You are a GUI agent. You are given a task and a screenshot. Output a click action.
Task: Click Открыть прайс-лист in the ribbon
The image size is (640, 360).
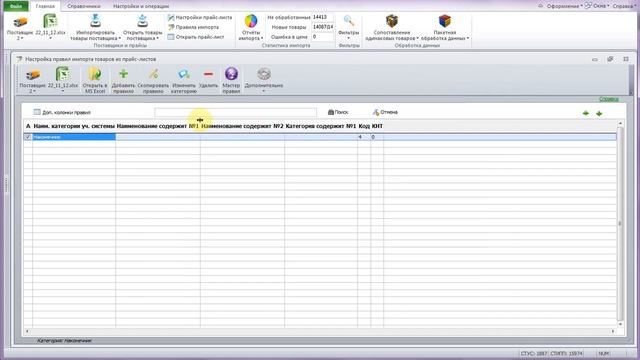[196, 37]
